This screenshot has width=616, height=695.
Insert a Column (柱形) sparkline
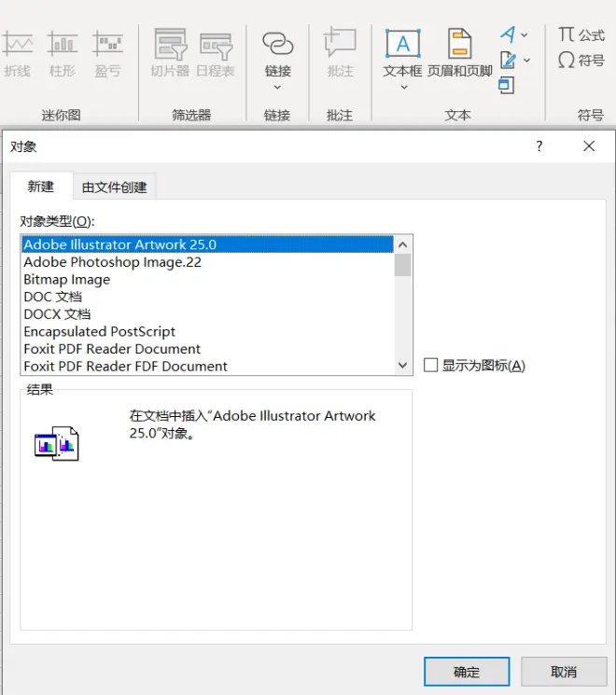click(63, 52)
